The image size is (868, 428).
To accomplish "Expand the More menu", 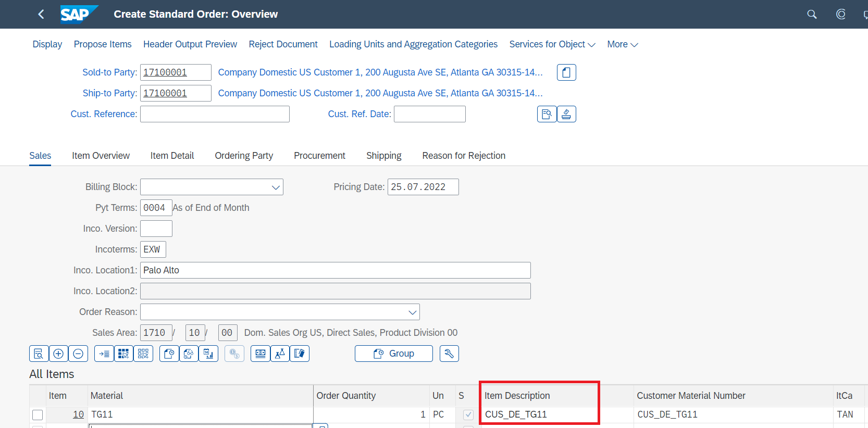I will 623,44.
